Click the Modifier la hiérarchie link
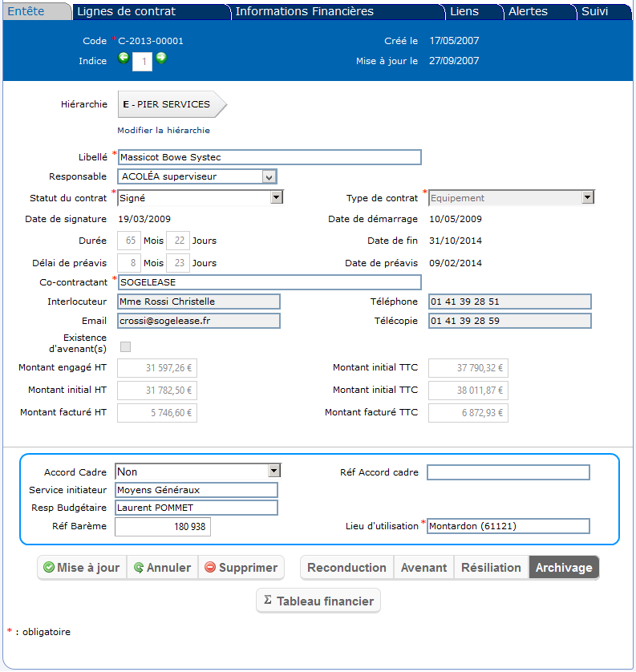 pos(164,130)
